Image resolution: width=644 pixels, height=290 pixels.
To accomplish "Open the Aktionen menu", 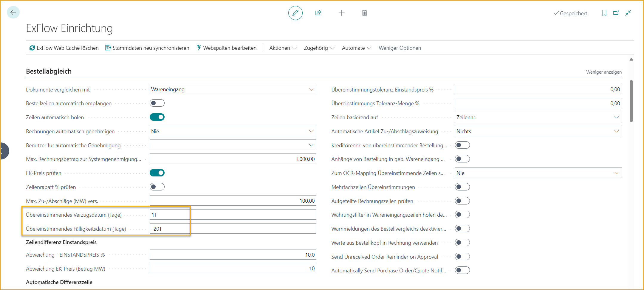I will click(283, 48).
